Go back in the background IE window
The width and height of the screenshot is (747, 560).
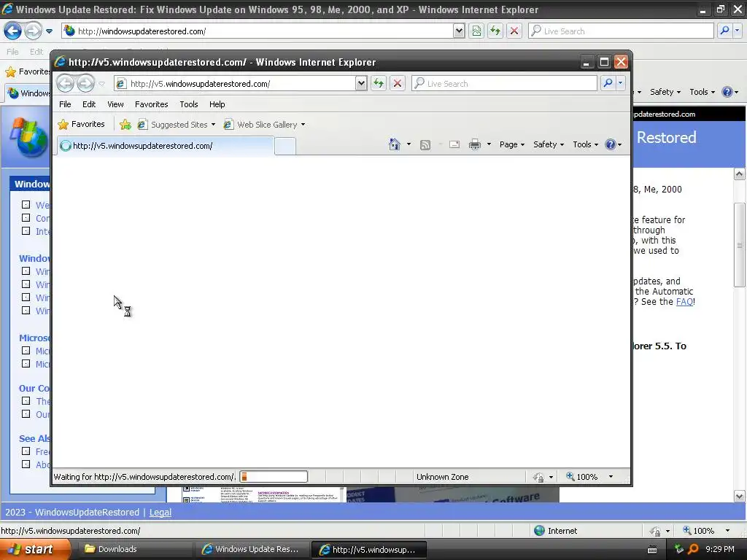pos(13,31)
